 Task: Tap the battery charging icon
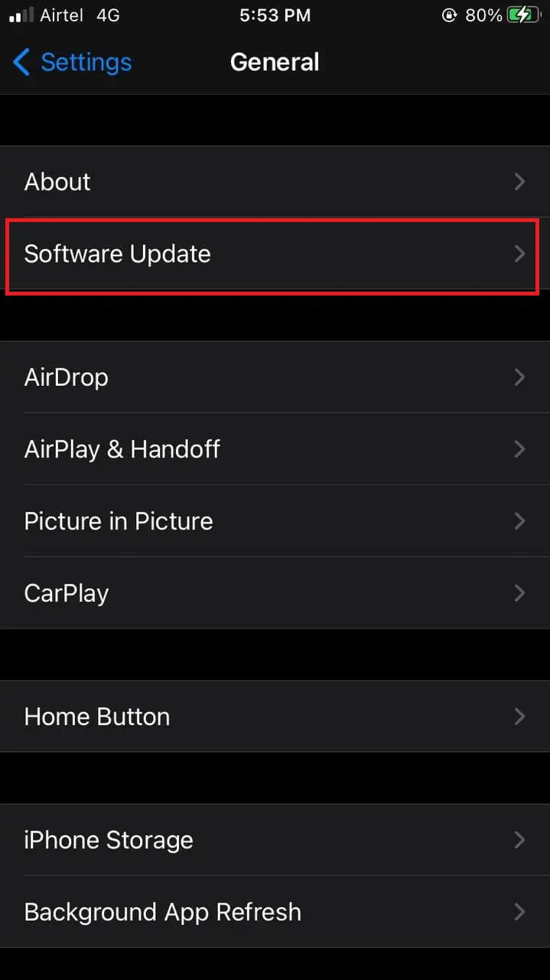pos(523,15)
